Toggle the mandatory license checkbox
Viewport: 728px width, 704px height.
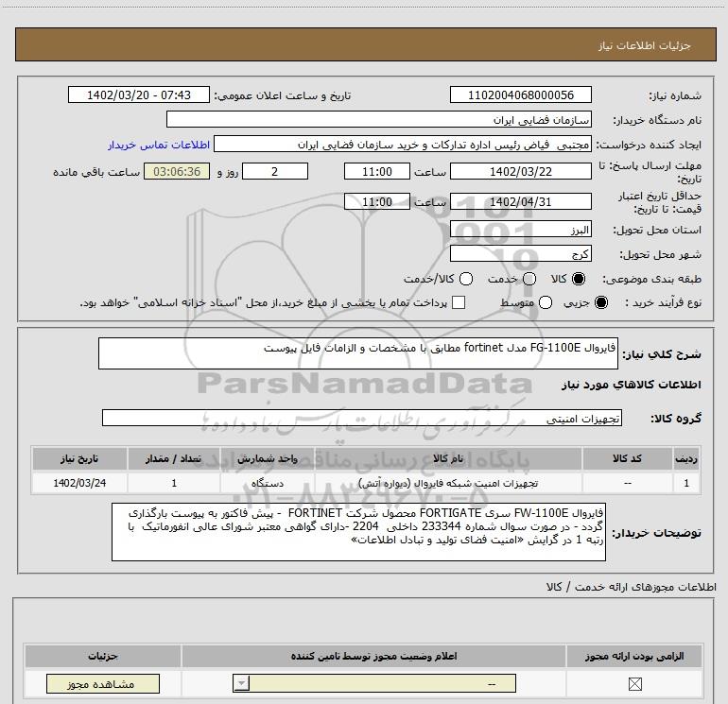tap(634, 683)
